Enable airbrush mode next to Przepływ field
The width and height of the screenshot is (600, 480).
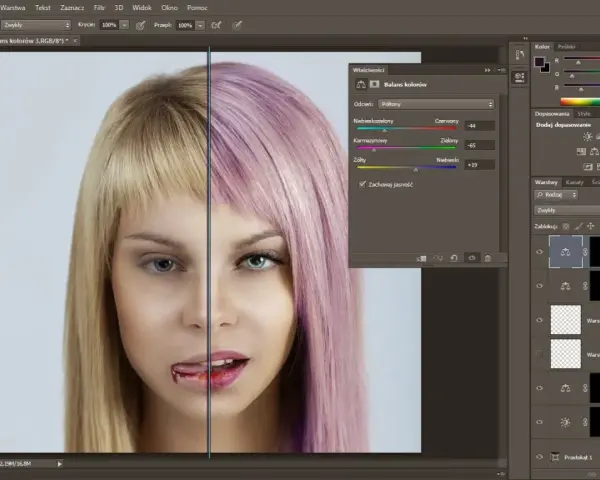pos(216,25)
